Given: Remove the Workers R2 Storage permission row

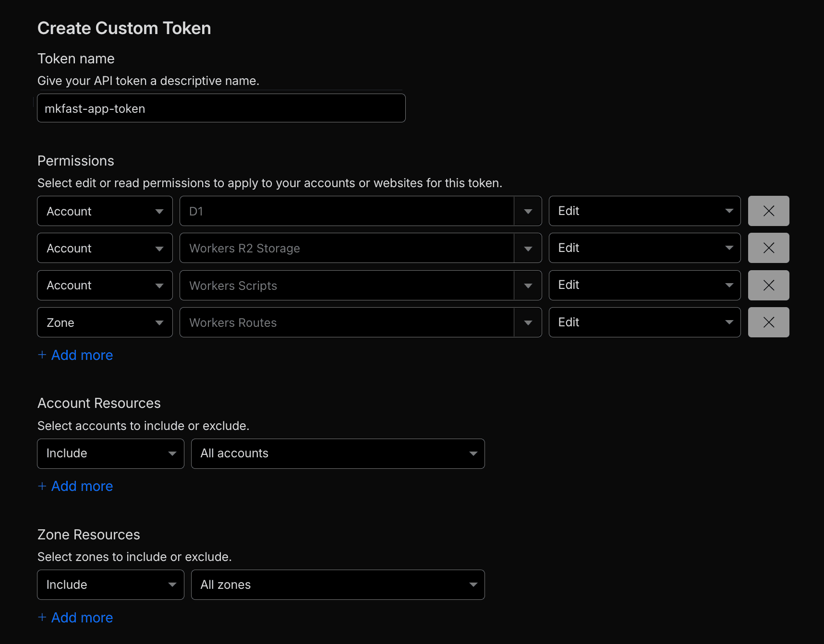Looking at the screenshot, I should pyautogui.click(x=768, y=248).
